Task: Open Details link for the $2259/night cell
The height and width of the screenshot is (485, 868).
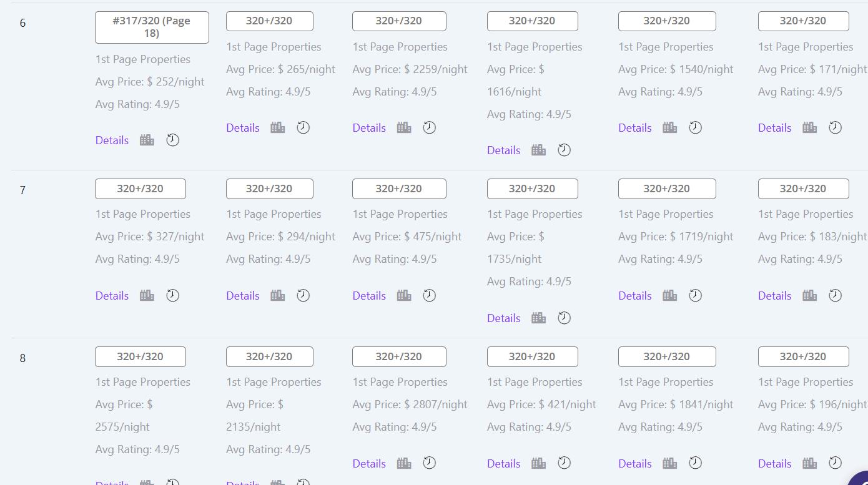Action: pos(369,128)
